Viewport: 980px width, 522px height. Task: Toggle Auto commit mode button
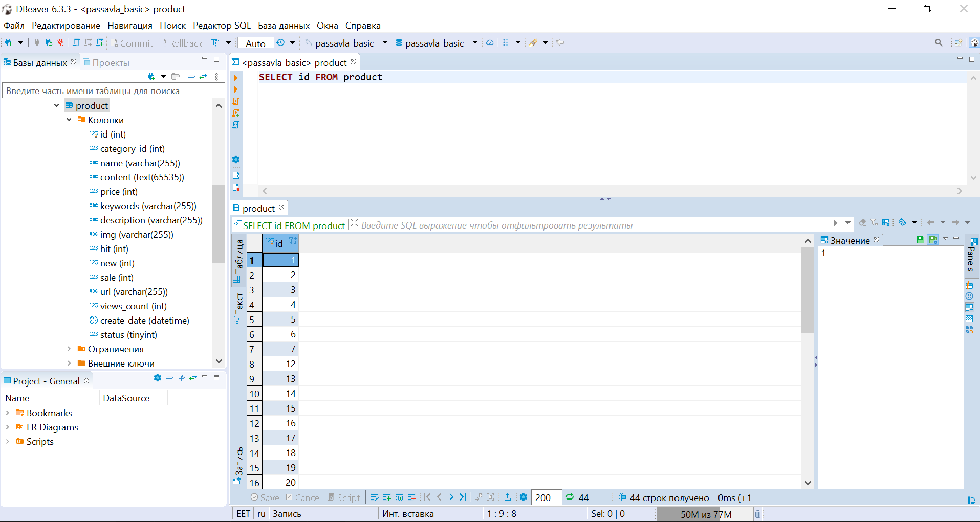click(x=255, y=43)
